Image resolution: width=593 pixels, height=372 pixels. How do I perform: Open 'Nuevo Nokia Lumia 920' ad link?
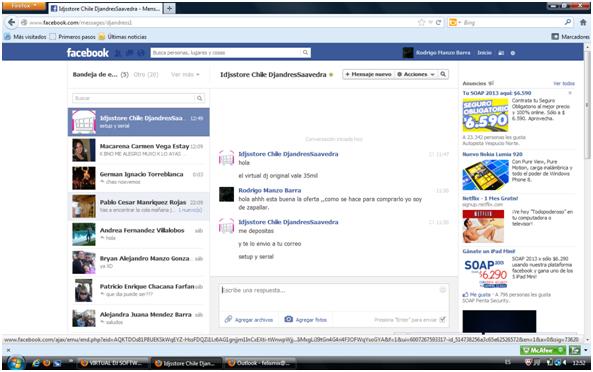click(x=492, y=154)
